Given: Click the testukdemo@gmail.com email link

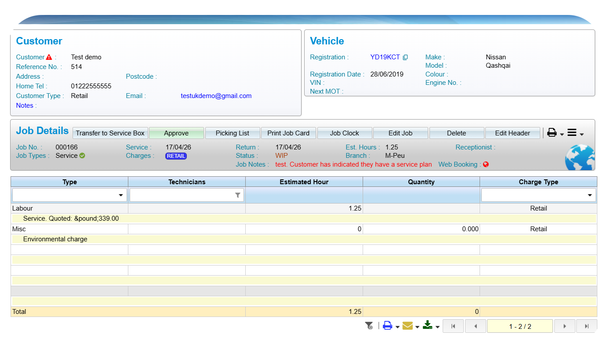Looking at the screenshot, I should (x=216, y=96).
